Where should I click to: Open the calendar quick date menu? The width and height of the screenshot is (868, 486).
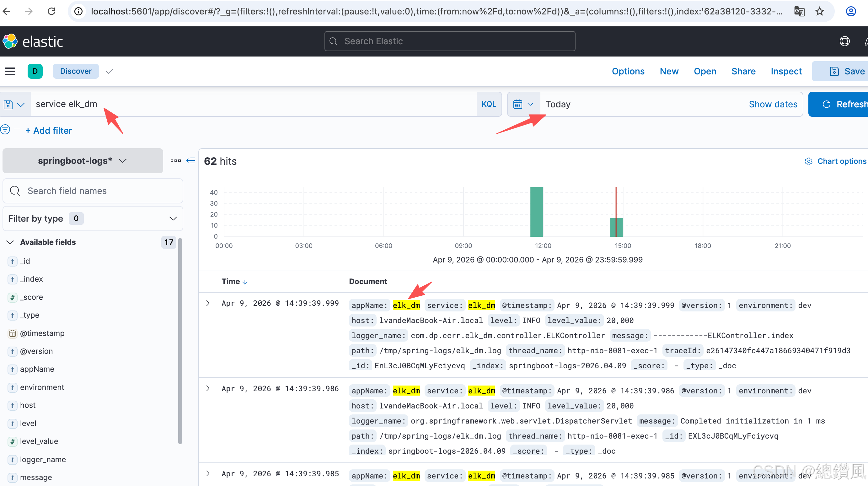523,105
